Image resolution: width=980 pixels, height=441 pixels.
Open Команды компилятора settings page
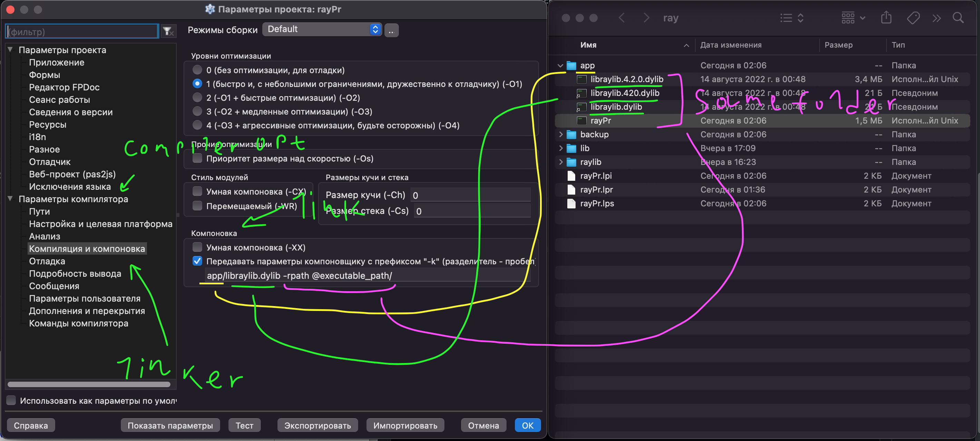[x=79, y=323]
